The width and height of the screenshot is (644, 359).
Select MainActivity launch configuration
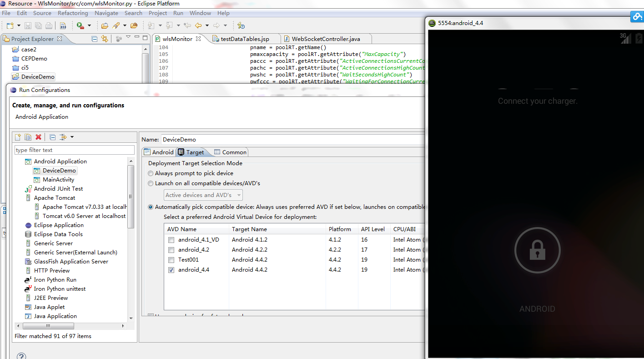click(58, 180)
